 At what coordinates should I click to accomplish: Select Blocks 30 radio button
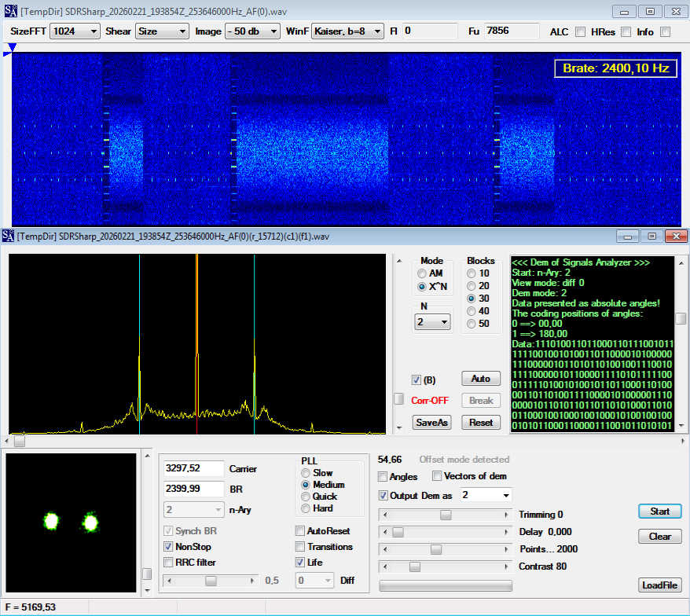(472, 299)
